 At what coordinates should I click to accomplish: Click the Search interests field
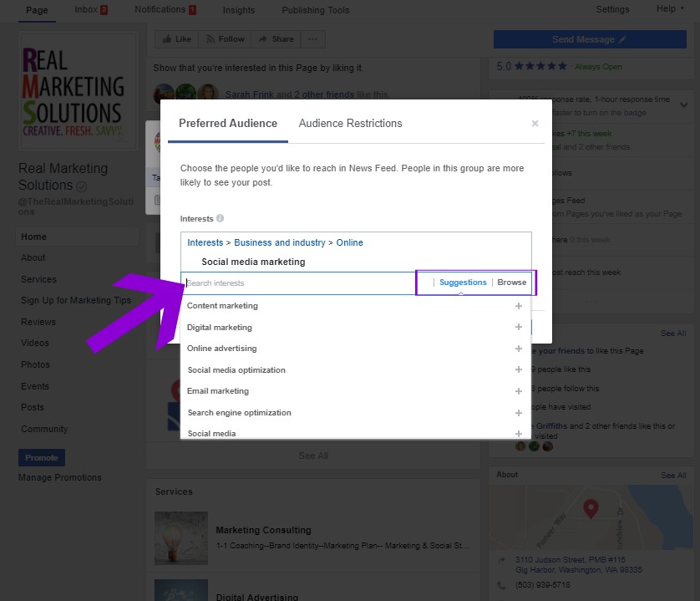pyautogui.click(x=299, y=283)
